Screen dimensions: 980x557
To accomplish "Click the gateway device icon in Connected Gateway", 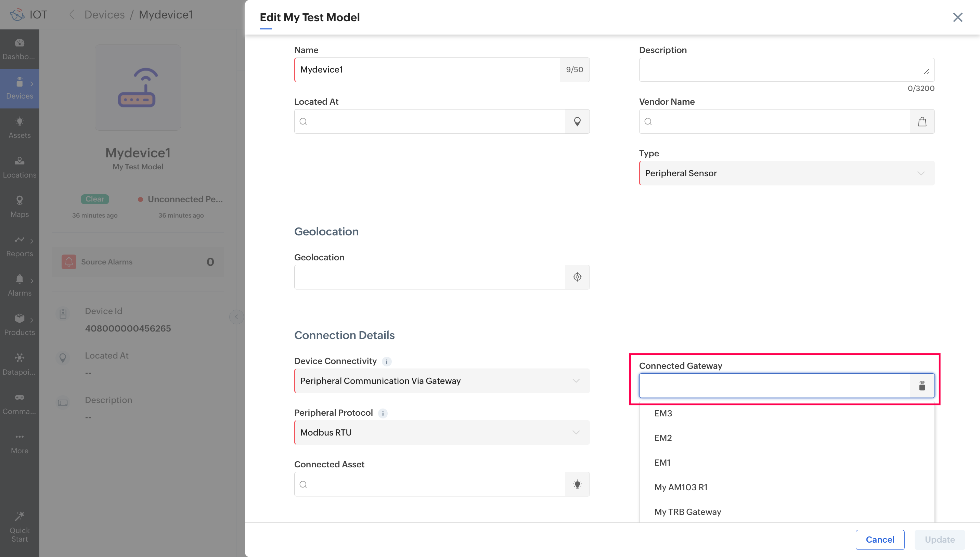I will click(x=922, y=386).
